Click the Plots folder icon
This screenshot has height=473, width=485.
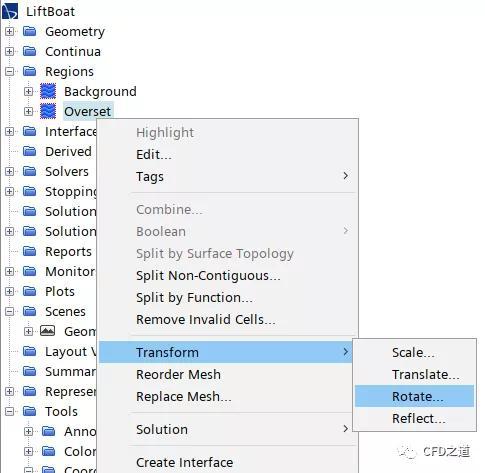(x=30, y=291)
